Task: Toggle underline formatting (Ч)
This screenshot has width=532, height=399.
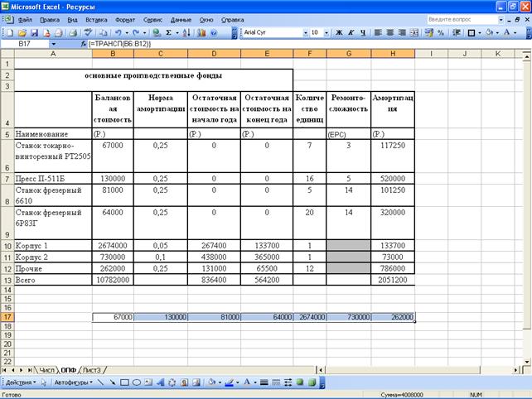Action: coord(363,32)
